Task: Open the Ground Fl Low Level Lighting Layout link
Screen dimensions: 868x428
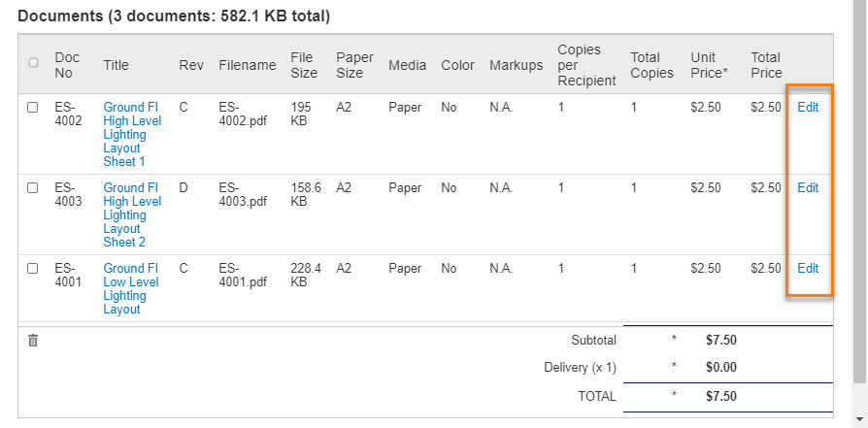Action: point(131,288)
